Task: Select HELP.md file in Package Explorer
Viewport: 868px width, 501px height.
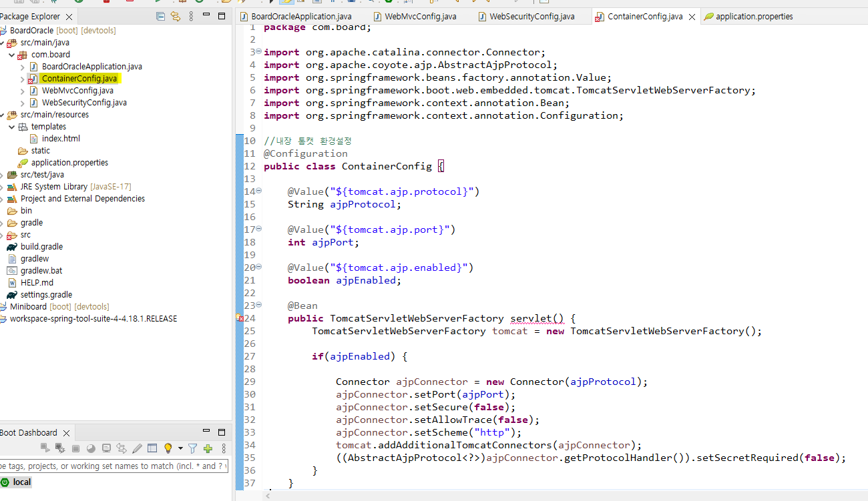Action: pyautogui.click(x=37, y=283)
